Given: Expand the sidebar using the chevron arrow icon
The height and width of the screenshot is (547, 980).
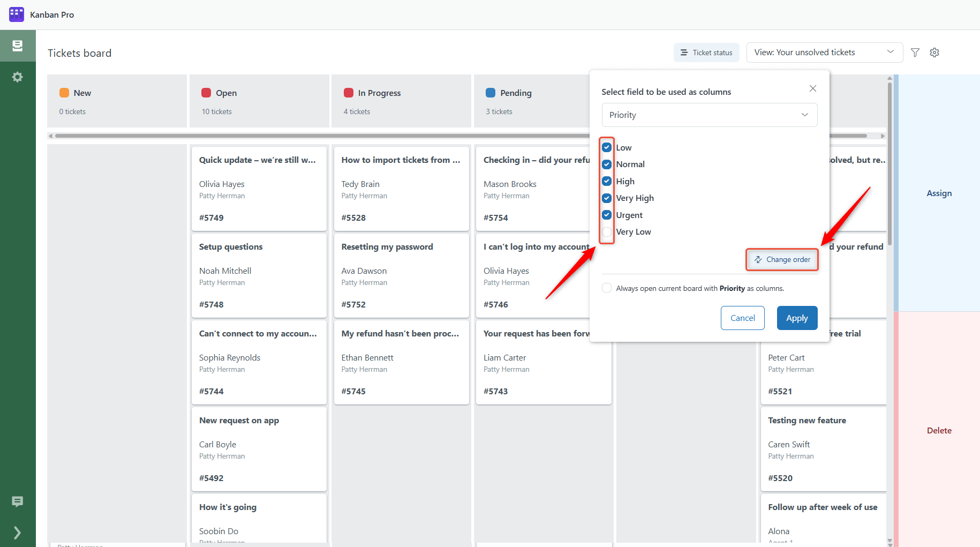Looking at the screenshot, I should pos(17,533).
